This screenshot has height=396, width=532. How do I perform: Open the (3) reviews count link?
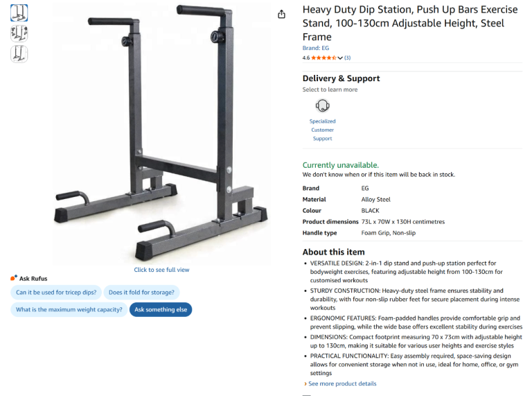pos(348,58)
